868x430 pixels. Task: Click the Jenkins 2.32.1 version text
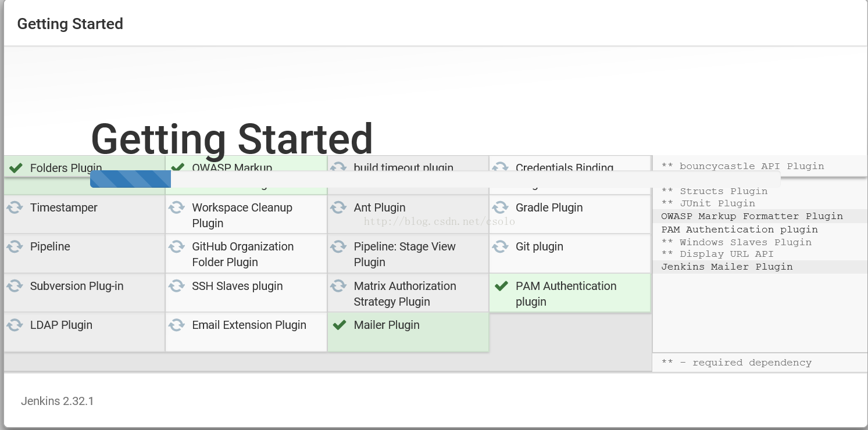pyautogui.click(x=57, y=401)
